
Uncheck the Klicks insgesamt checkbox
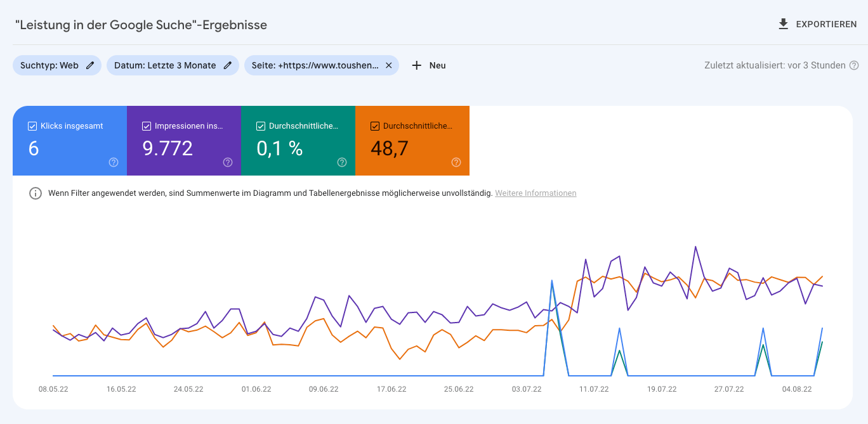tap(32, 126)
